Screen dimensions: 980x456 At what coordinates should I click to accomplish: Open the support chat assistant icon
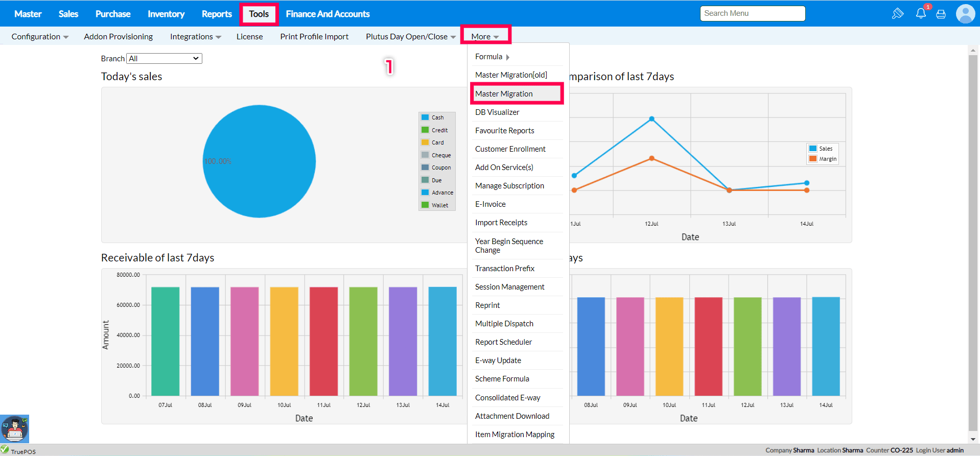tap(14, 429)
